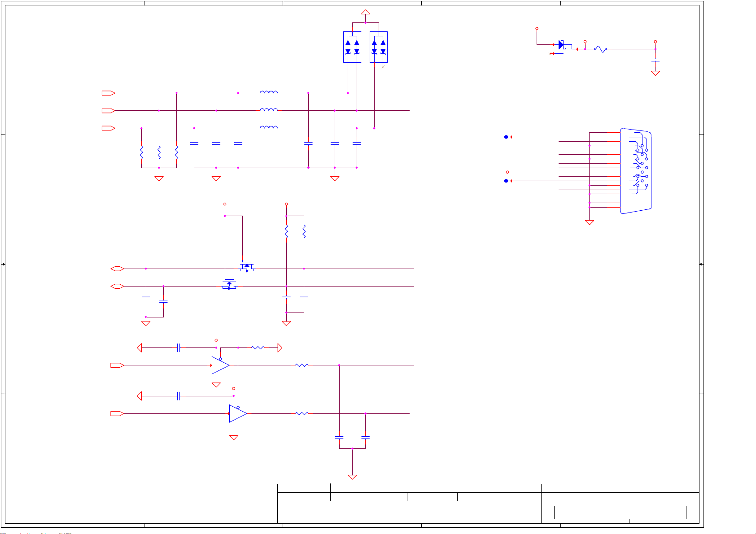Click ground symbol below the VGA connector

point(590,222)
